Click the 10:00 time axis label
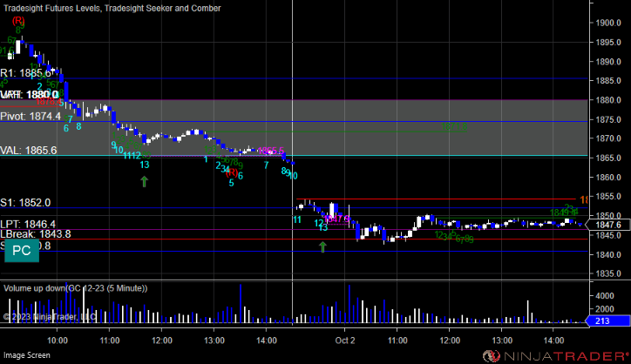Viewport: 631px width, 364px height. pos(58,340)
